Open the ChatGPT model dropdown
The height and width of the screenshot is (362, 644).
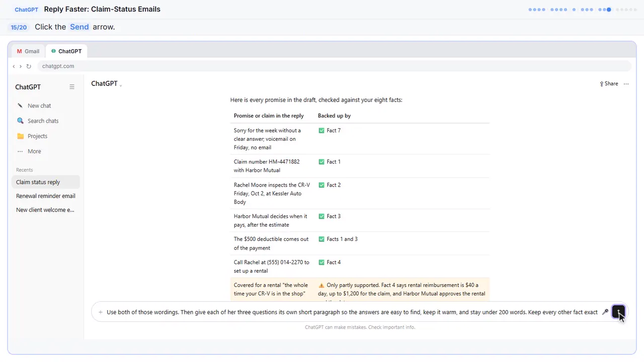point(107,83)
